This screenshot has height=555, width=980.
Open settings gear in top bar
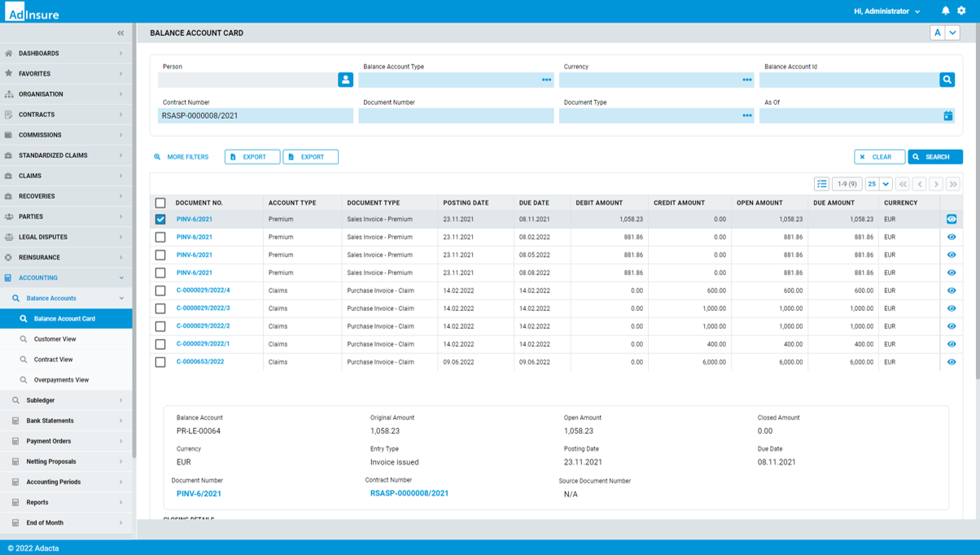(961, 11)
